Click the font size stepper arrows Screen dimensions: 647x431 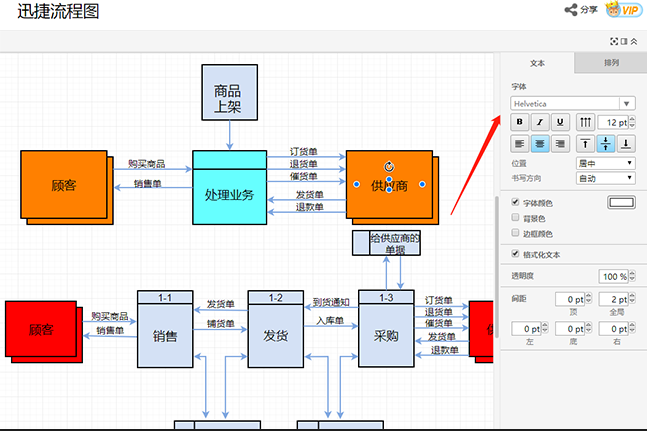click(x=632, y=122)
